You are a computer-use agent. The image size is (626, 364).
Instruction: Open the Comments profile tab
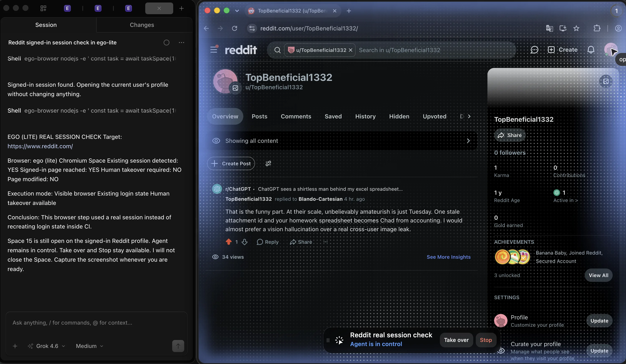pos(296,116)
